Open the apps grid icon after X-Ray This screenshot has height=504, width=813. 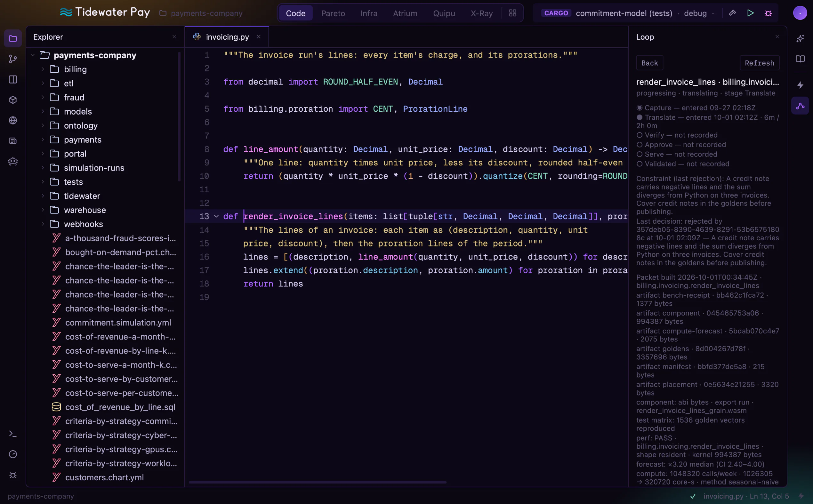(x=513, y=13)
